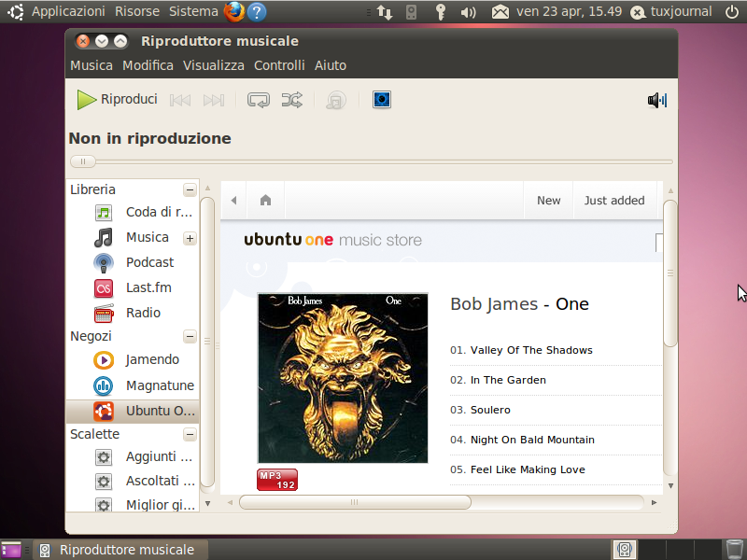Click the Bob James One album cover
This screenshot has height=560, width=747.
coord(343,378)
